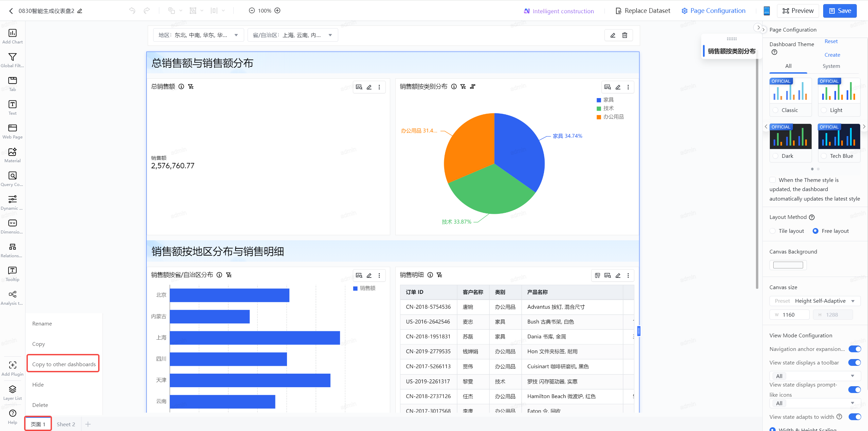Open the Dynamic parameter tool
This screenshot has width=868, height=431.
point(13,203)
